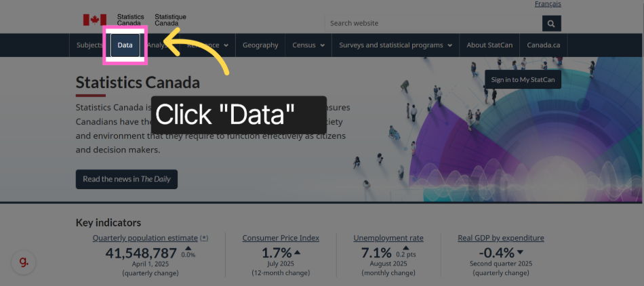Expand the Census dropdown menu
The height and width of the screenshot is (286, 644).
308,45
